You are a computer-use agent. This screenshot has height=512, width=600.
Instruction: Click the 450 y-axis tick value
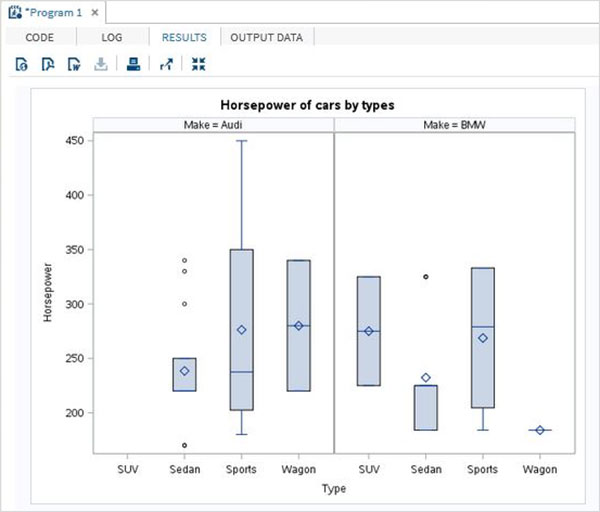(74, 140)
